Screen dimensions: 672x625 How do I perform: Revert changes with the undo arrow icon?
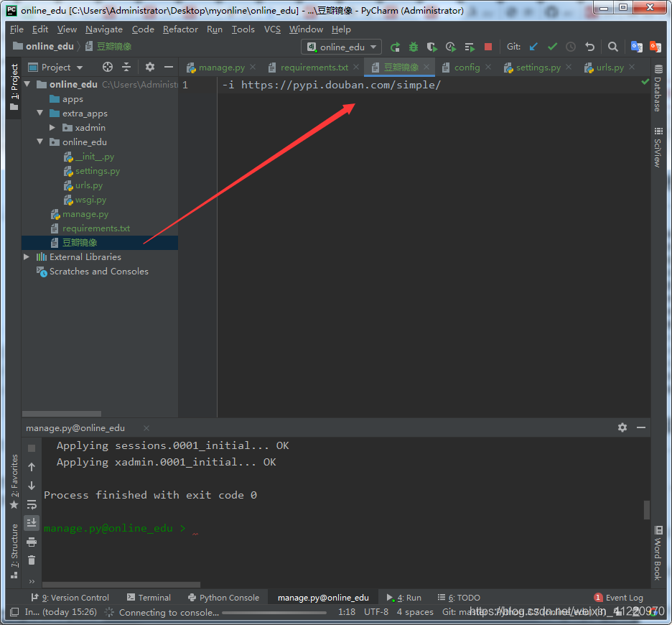click(589, 47)
